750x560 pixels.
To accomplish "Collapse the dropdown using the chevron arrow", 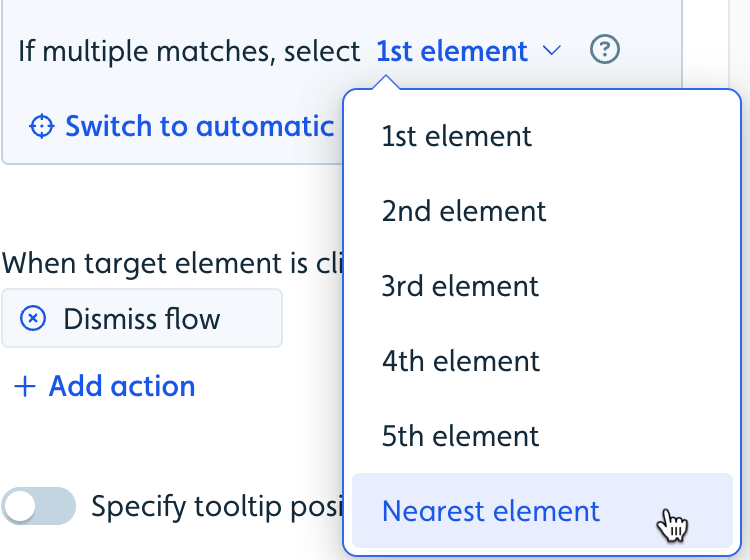I will [x=552, y=50].
